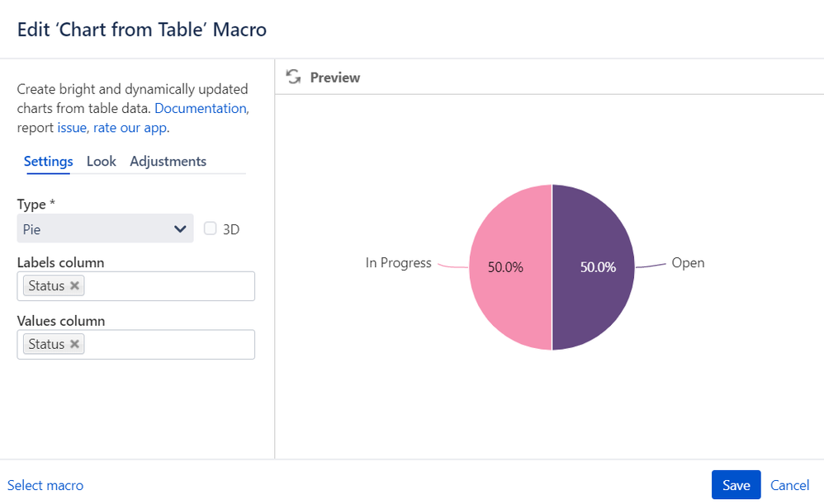Viewport: 824px width, 504px height.
Task: Click the Select macro link
Action: click(x=45, y=485)
